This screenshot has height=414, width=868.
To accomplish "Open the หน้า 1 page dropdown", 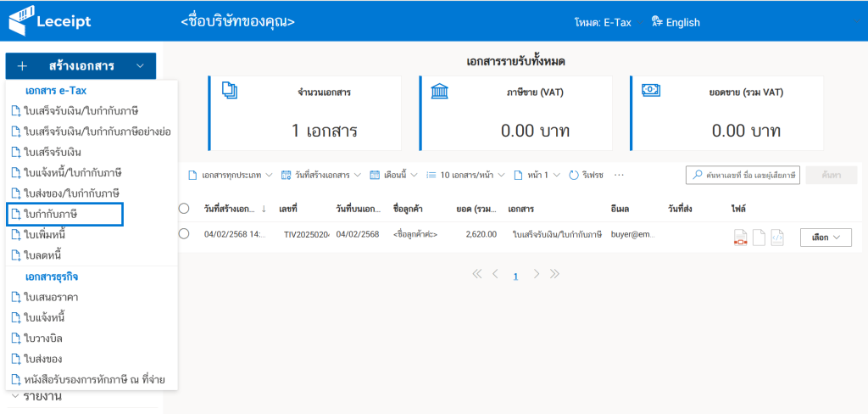I will (x=537, y=175).
